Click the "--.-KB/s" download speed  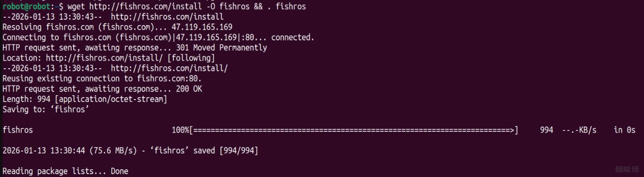point(579,130)
